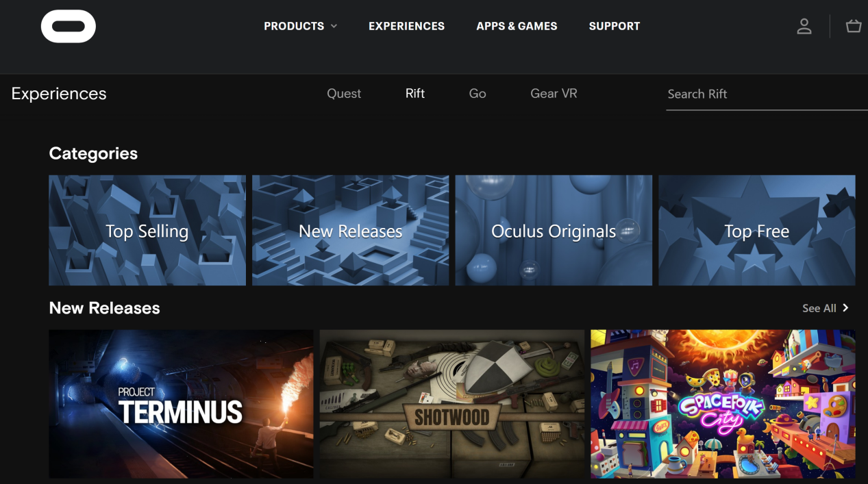868x484 pixels.
Task: Switch to the Gear VR tab
Action: pyautogui.click(x=554, y=93)
